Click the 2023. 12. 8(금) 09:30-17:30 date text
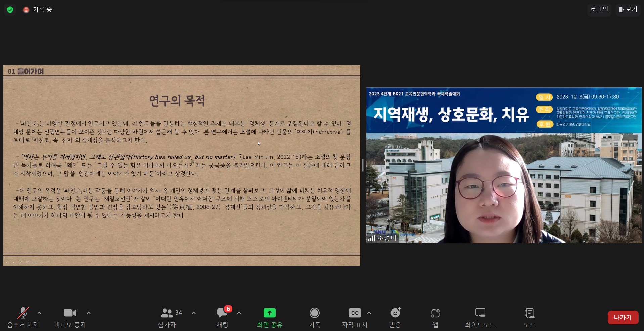The width and height of the screenshot is (644, 331). pyautogui.click(x=588, y=97)
